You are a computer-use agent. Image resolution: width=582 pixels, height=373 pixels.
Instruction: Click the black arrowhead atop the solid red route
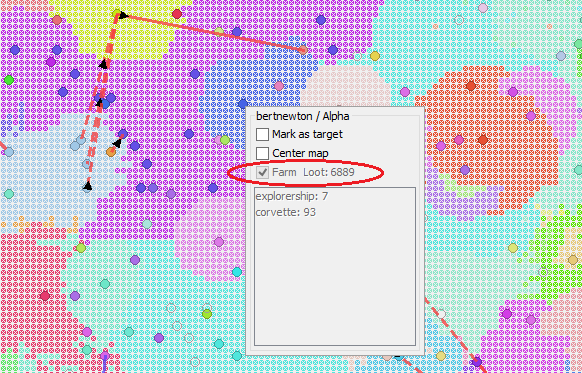(123, 15)
